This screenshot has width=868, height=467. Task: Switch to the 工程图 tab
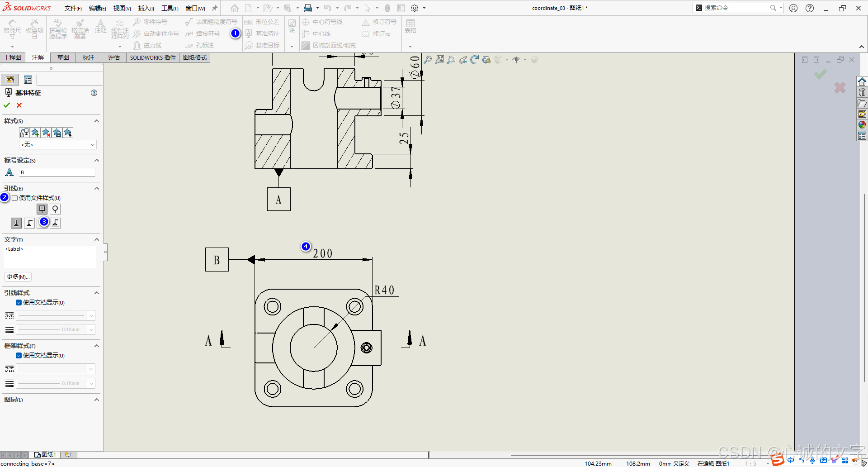[x=13, y=57]
